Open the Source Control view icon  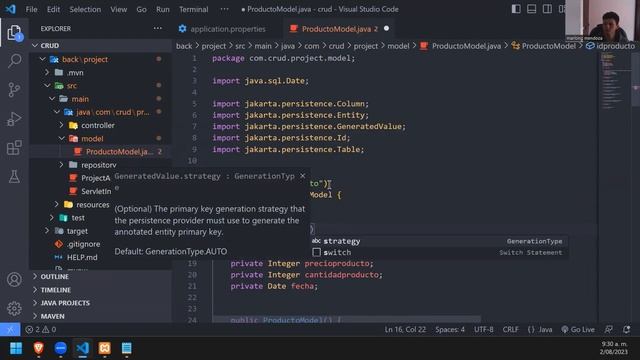pyautogui.click(x=14, y=90)
